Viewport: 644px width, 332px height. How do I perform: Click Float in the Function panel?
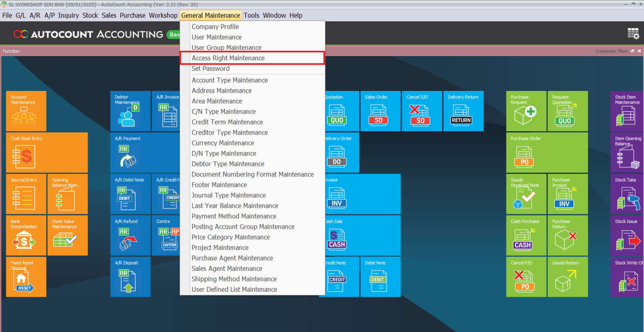pyautogui.click(x=623, y=51)
